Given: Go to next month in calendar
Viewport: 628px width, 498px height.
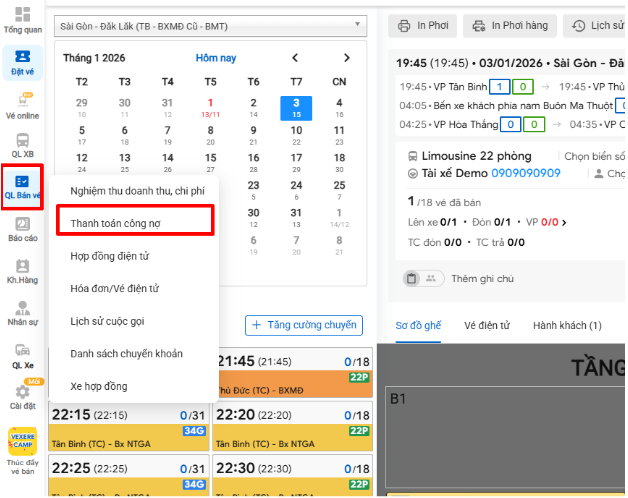Looking at the screenshot, I should pos(346,58).
